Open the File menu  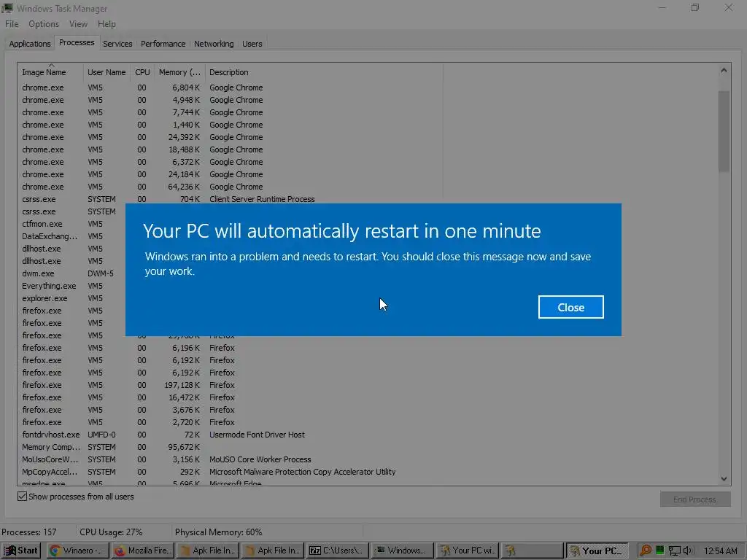[x=12, y=24]
